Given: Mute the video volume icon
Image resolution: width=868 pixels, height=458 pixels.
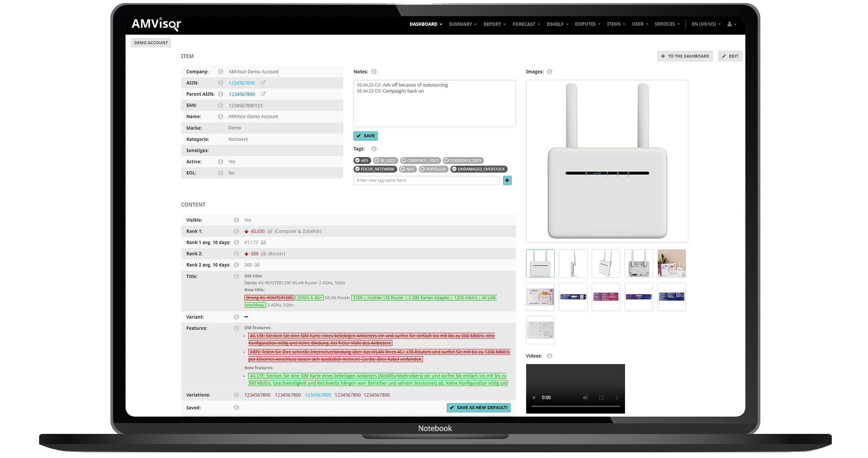Looking at the screenshot, I should [x=585, y=397].
